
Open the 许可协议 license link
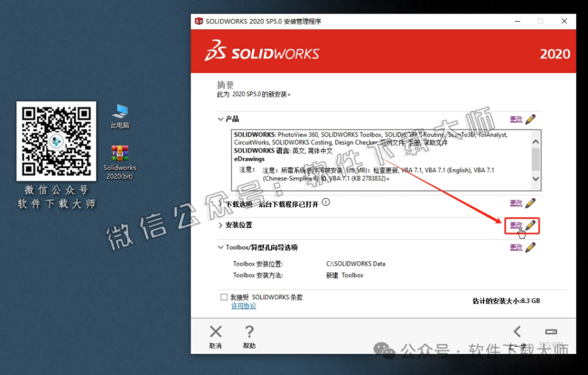point(243,305)
